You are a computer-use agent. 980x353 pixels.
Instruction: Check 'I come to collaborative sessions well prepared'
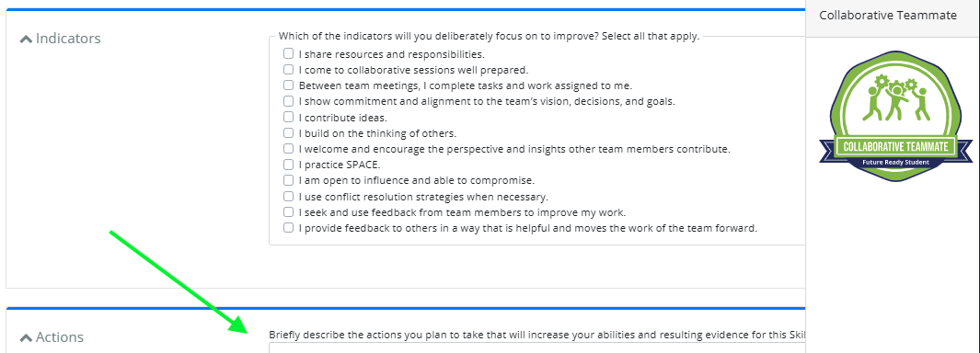pos(288,69)
